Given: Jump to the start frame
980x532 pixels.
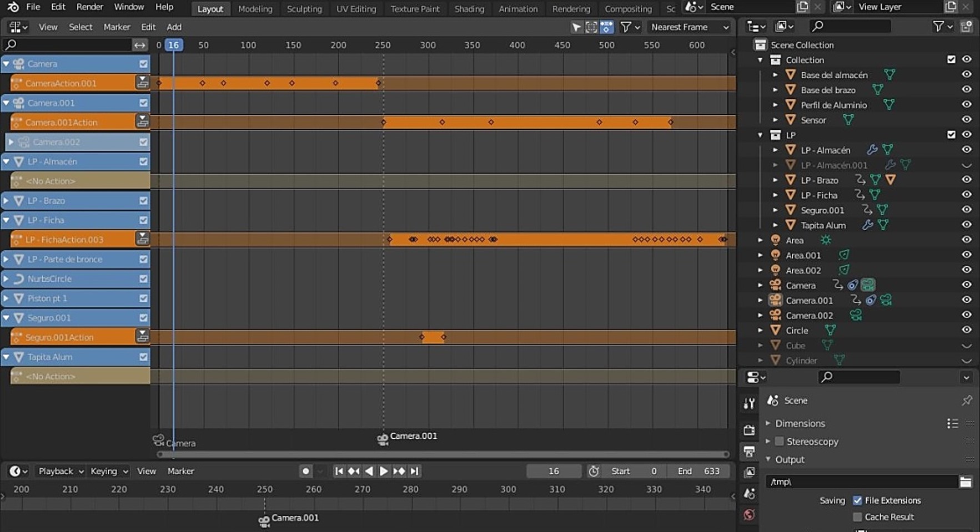Looking at the screenshot, I should pos(339,471).
